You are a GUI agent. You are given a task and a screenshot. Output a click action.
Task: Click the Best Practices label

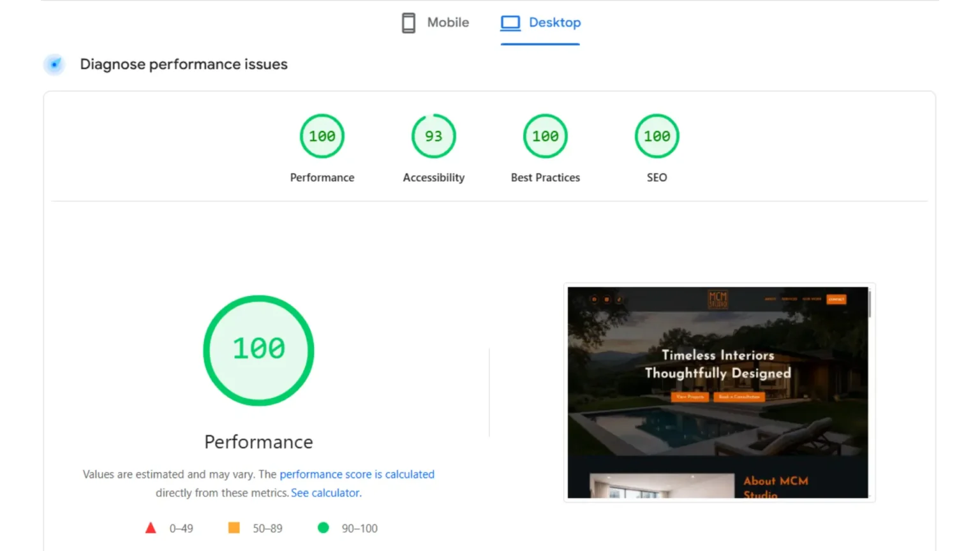[x=546, y=178]
